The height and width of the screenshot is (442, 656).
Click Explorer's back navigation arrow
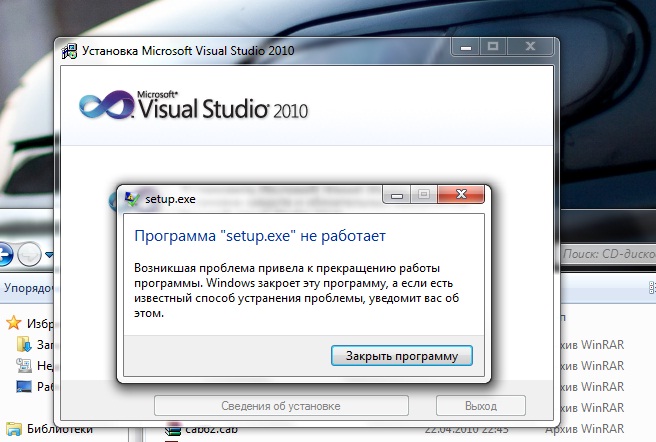point(5,254)
